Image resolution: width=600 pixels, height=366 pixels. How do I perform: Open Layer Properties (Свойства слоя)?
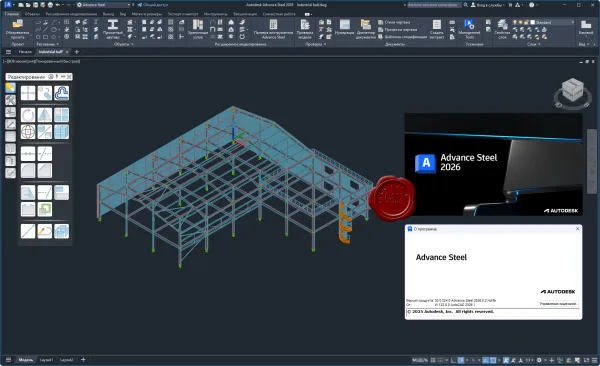click(502, 29)
